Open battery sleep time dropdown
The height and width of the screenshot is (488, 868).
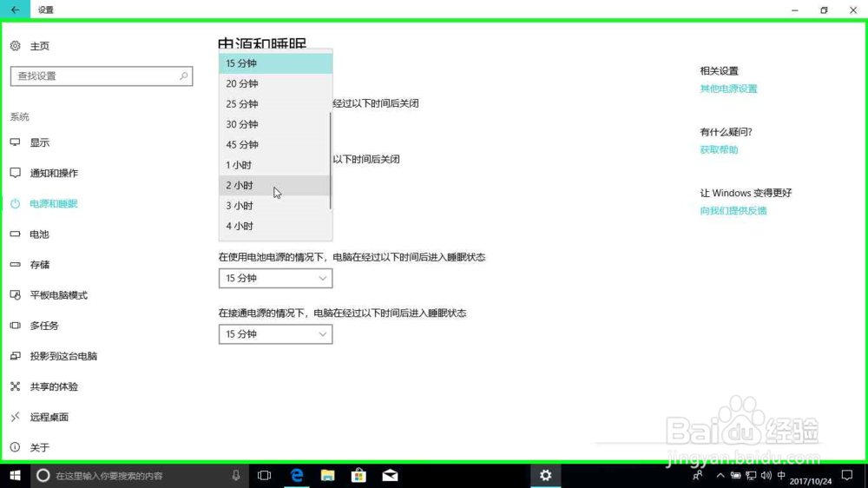(276, 278)
